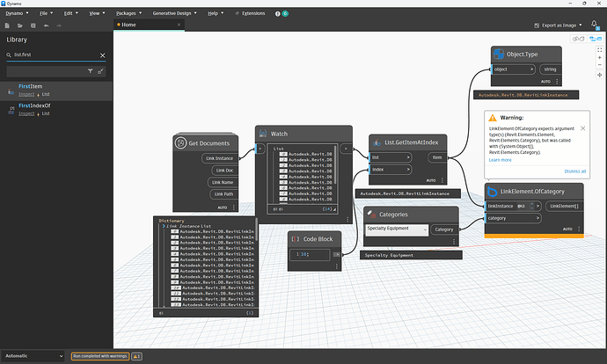The height and width of the screenshot is (364, 607).
Task: Click the Open folder toolbar icon
Action: [19, 25]
